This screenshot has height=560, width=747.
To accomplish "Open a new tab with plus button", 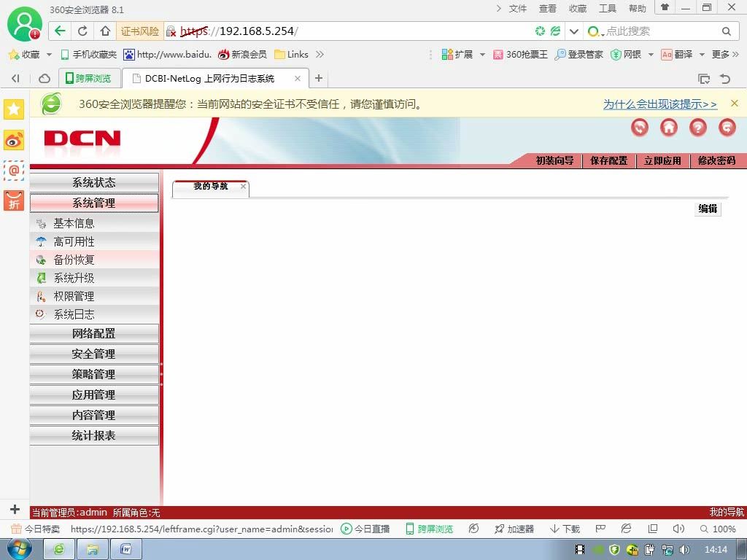I will [x=319, y=78].
